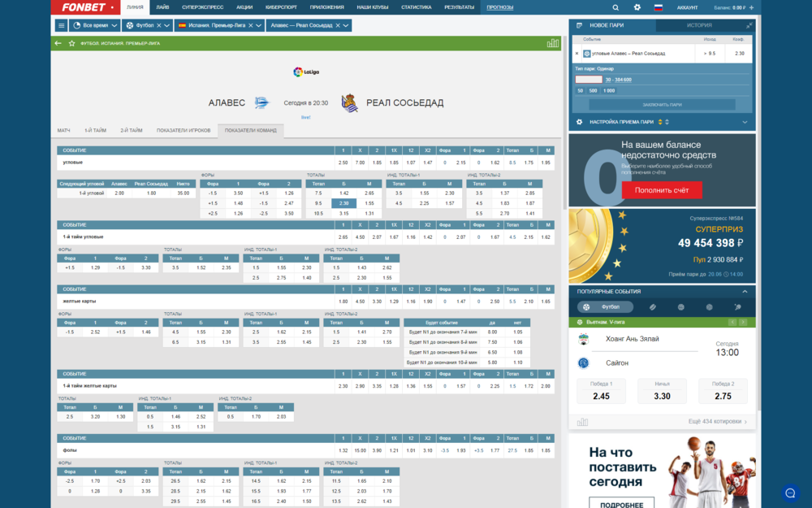Viewport: 812px width, 508px height.
Task: Go to next popular event with right arrow
Action: [x=743, y=323]
